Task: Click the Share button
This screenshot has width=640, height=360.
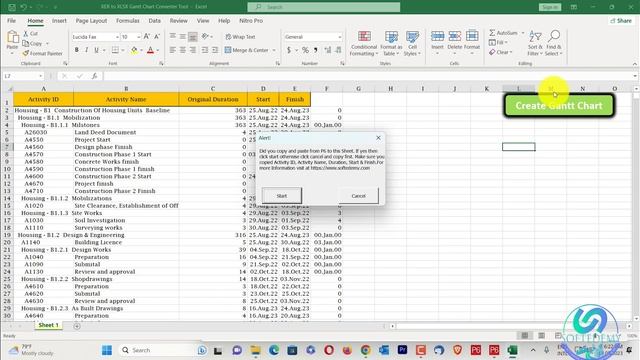Action: point(621,20)
